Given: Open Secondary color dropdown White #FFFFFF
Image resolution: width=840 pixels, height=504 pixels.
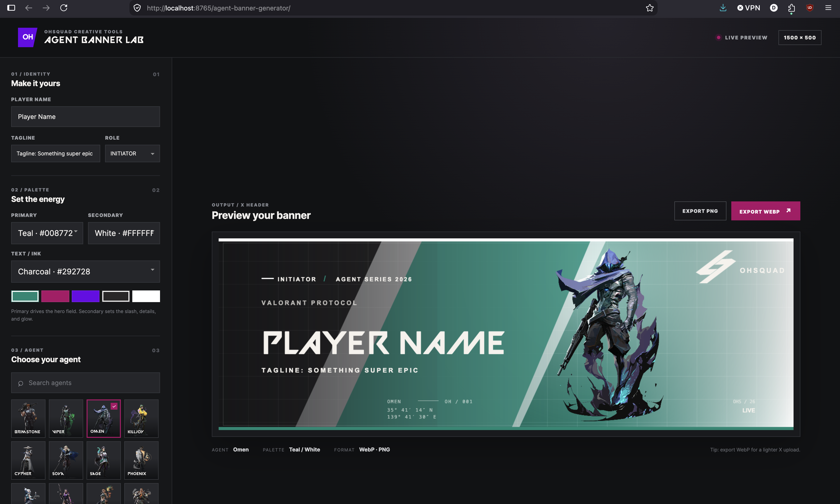Looking at the screenshot, I should coord(124,233).
